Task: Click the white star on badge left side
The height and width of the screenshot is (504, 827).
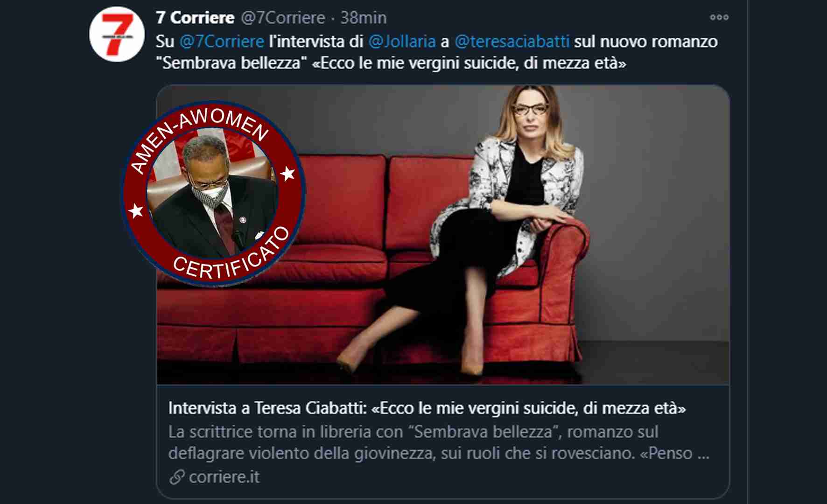Action: (x=136, y=210)
